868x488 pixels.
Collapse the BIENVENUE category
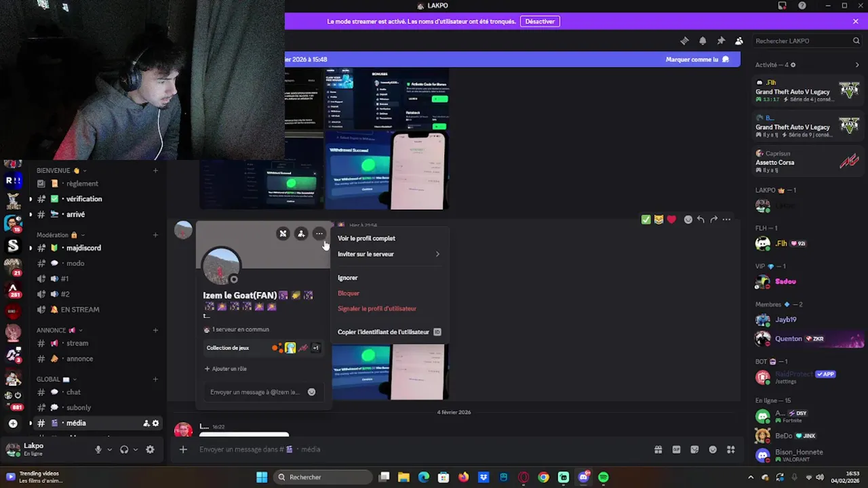coord(61,170)
